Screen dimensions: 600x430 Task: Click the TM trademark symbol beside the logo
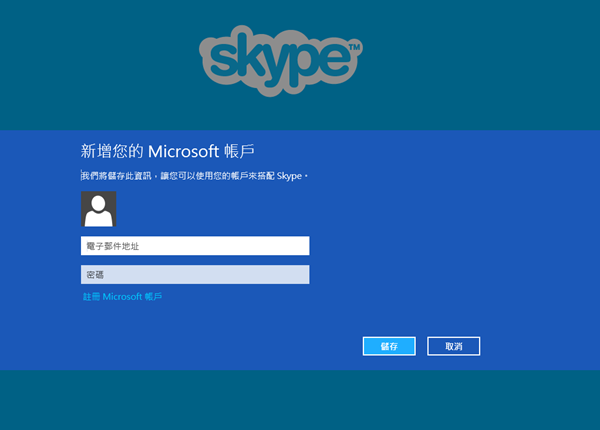(355, 46)
